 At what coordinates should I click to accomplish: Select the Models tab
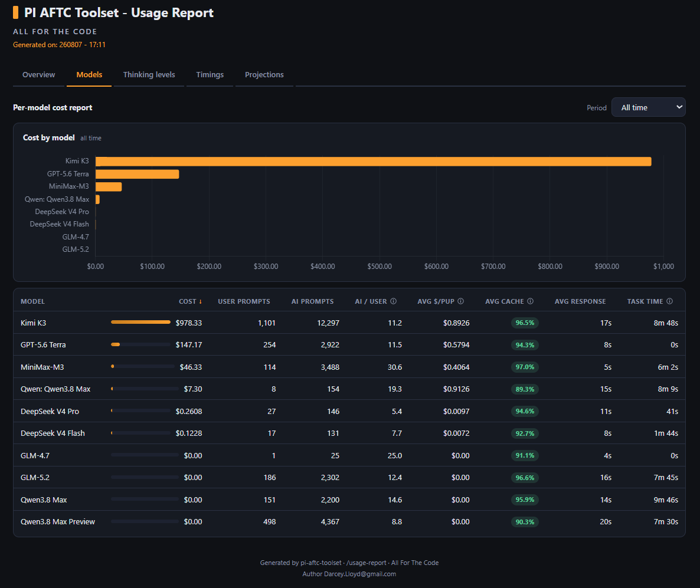(89, 74)
